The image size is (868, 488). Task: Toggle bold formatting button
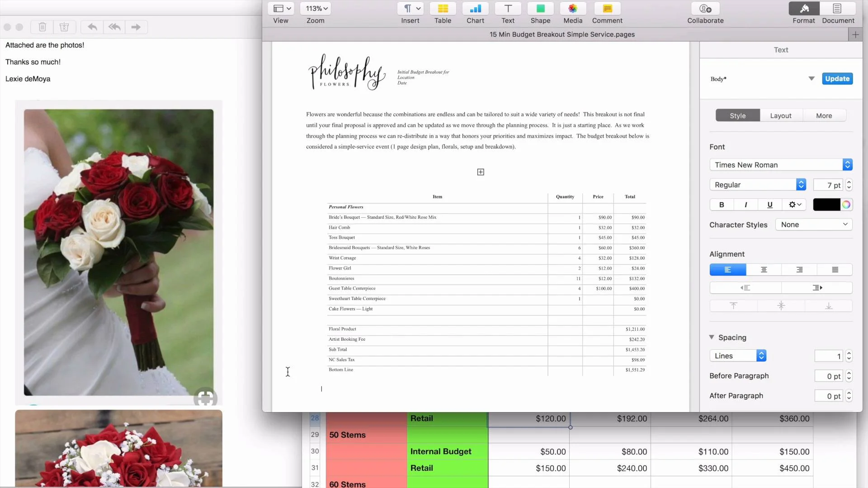pyautogui.click(x=722, y=205)
